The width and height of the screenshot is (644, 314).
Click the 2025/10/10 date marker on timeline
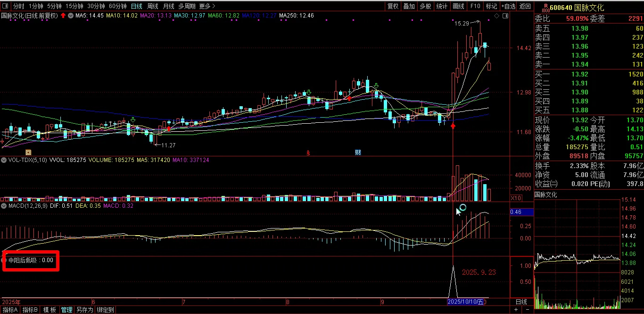[465, 302]
